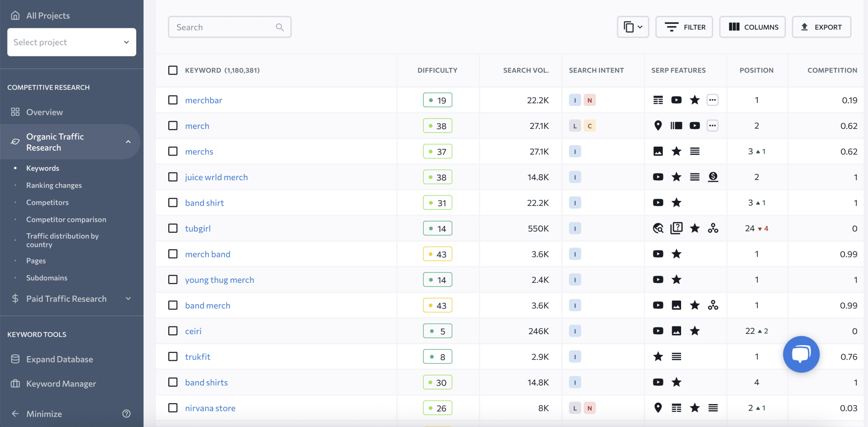This screenshot has height=427, width=868.
Task: Click the help icon beside Minimize
Action: tap(126, 413)
